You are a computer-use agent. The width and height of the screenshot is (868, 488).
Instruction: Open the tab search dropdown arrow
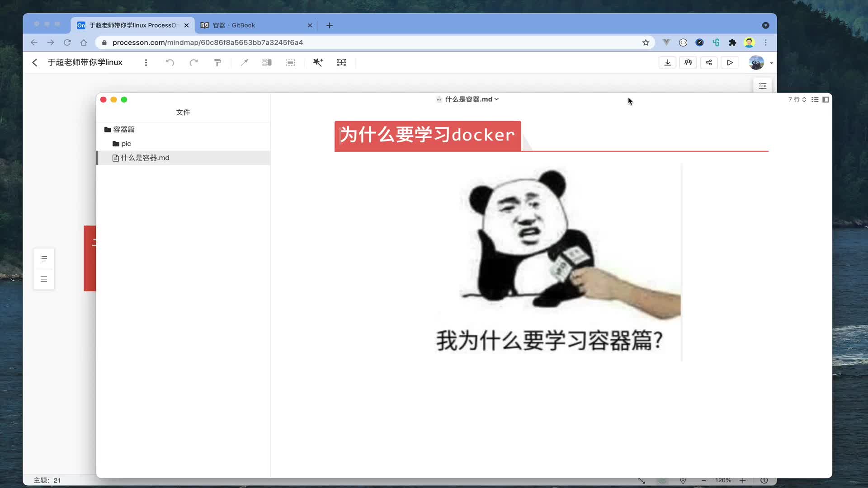765,25
